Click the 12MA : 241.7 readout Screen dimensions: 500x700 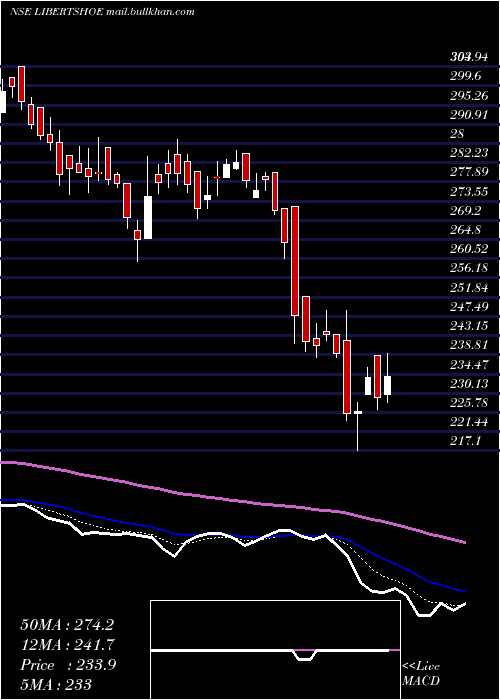click(67, 644)
